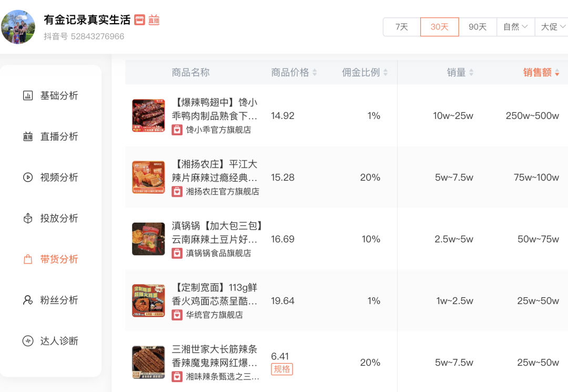Open the 大促 dropdown
The width and height of the screenshot is (568, 392).
(x=552, y=27)
